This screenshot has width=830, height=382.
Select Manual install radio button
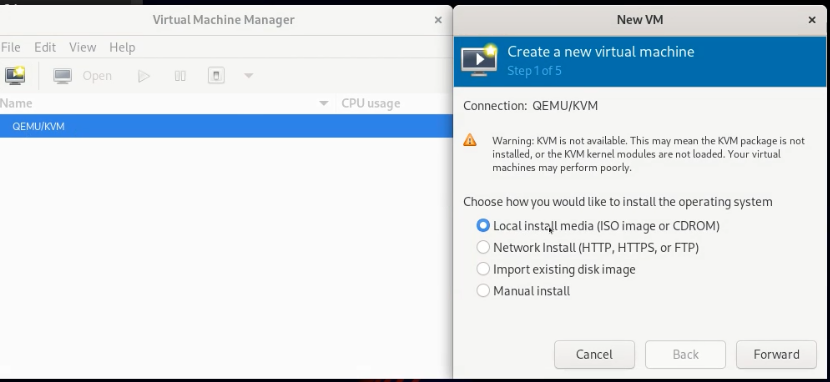483,290
